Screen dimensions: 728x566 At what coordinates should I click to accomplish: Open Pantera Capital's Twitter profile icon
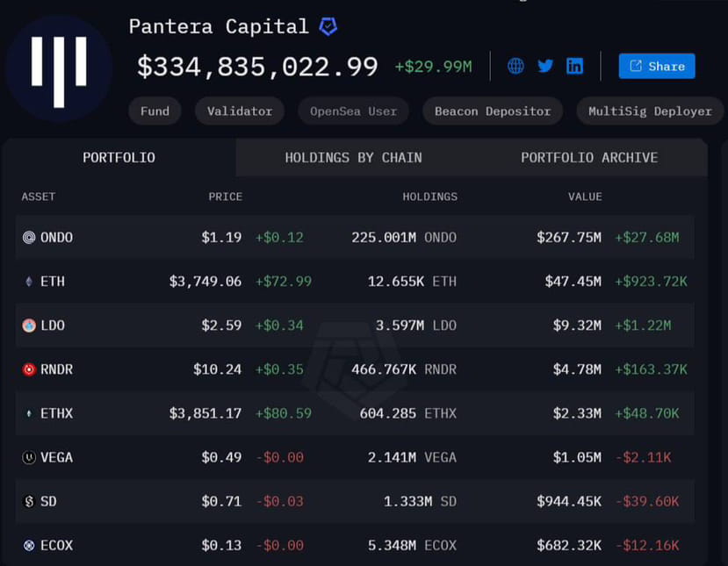tap(545, 66)
